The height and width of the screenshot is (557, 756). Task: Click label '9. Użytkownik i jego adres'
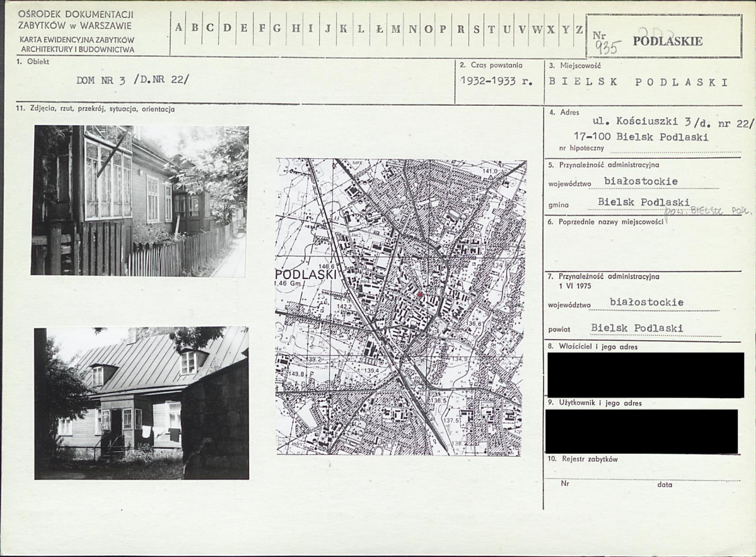(x=595, y=403)
